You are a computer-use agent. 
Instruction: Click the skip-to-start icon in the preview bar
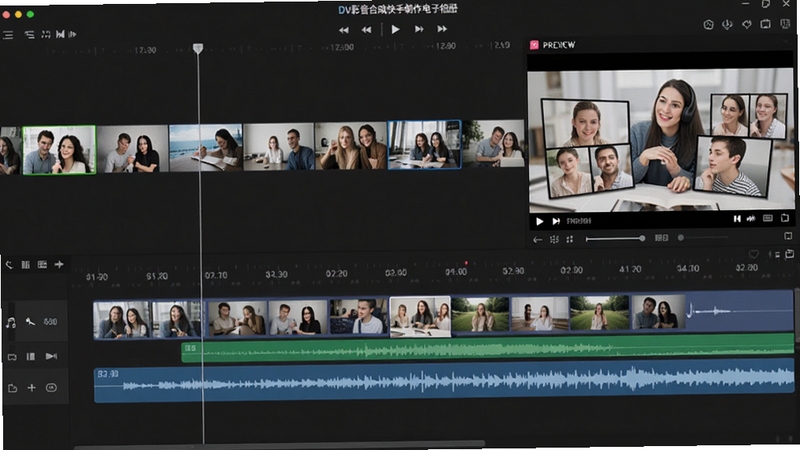[737, 218]
